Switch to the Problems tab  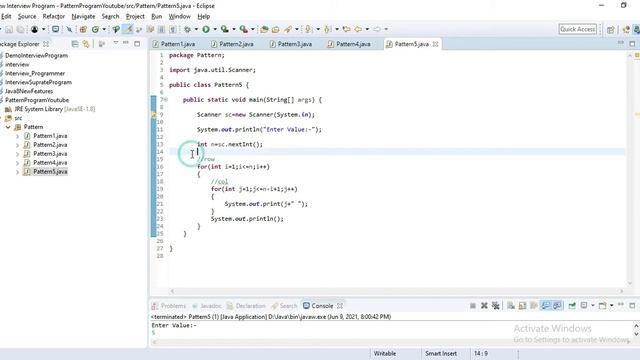click(x=169, y=306)
